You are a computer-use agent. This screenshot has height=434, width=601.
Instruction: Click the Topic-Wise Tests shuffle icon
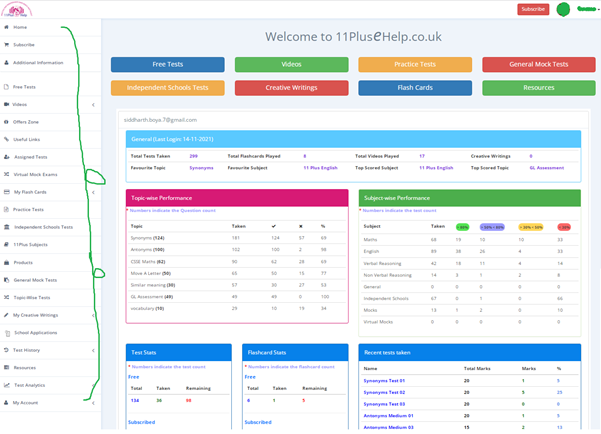7,298
